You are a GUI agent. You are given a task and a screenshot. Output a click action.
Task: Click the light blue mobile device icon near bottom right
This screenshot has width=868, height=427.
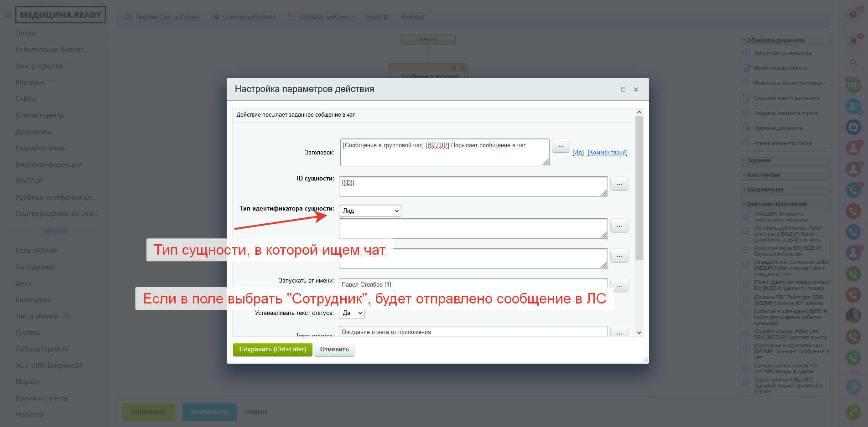853,386
